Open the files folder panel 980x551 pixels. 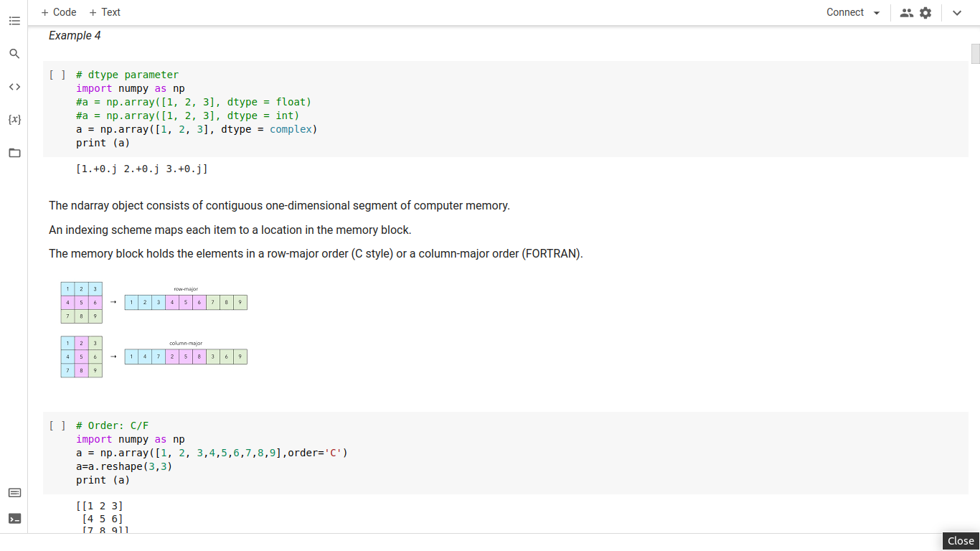coord(14,153)
